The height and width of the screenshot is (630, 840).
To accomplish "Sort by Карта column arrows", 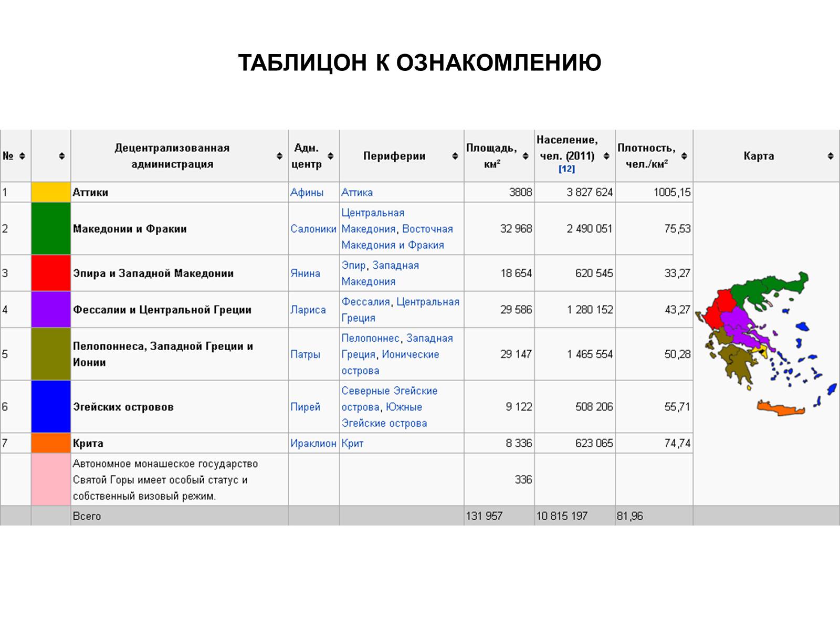I will [831, 156].
